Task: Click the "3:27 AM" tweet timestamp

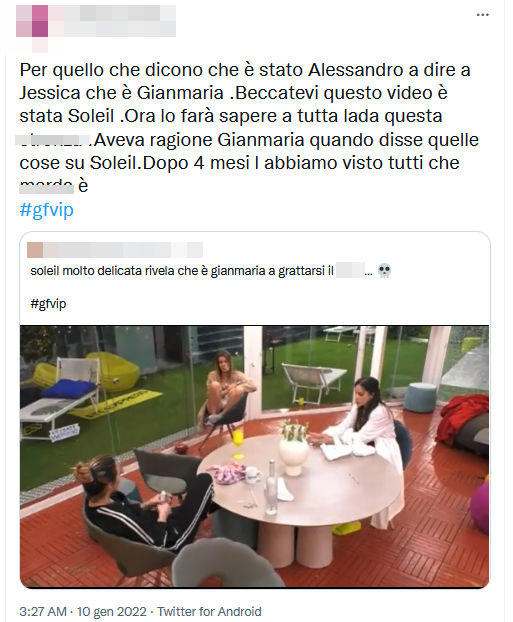Action: (43, 611)
